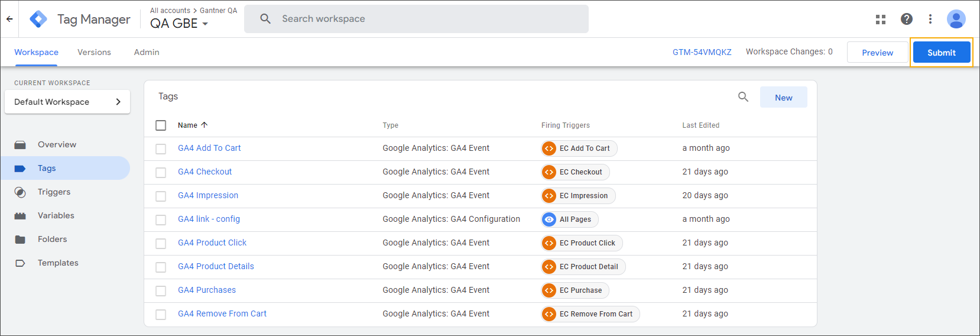This screenshot has height=336, width=980.
Task: Switch to the Workspace tab
Action: click(x=36, y=52)
